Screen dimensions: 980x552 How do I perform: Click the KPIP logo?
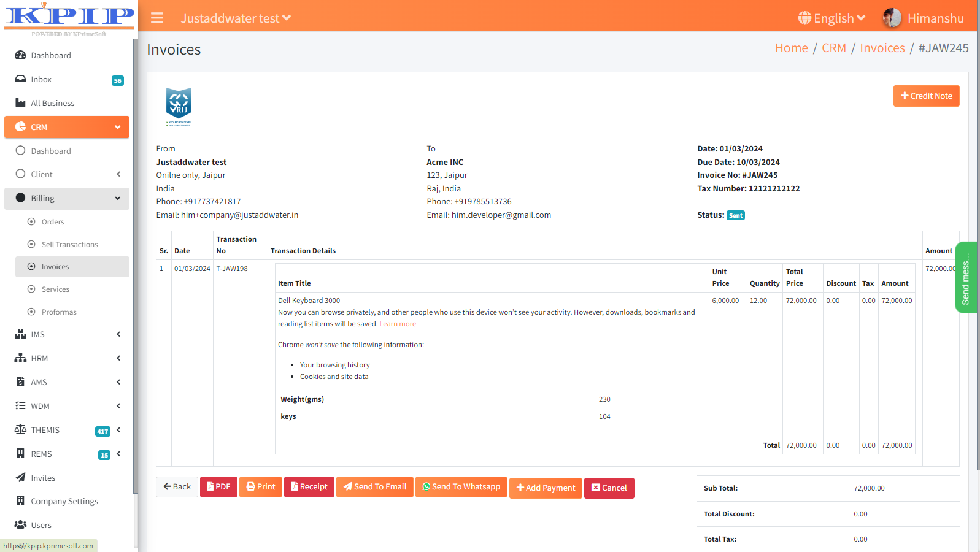click(69, 18)
